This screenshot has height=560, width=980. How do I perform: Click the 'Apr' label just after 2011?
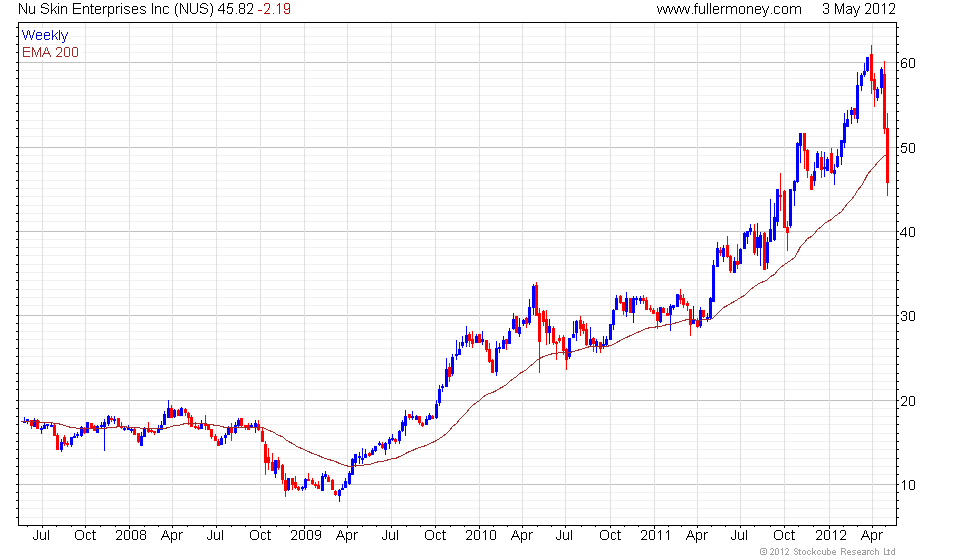coord(697,536)
